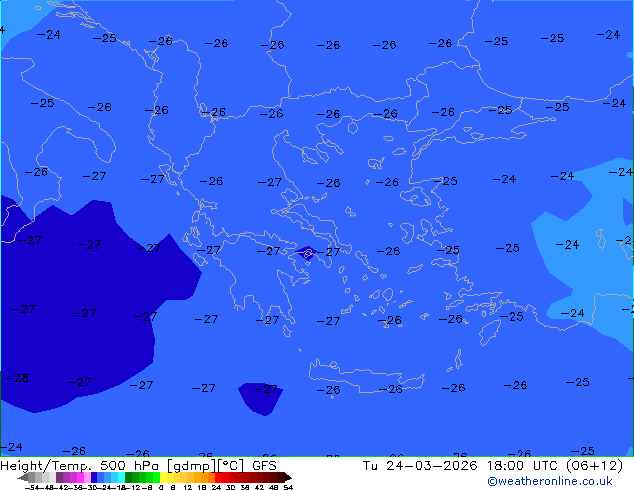634x490 pixels.
Task: Pick the magenta −36 legend swatch
Action: [x=80, y=477]
